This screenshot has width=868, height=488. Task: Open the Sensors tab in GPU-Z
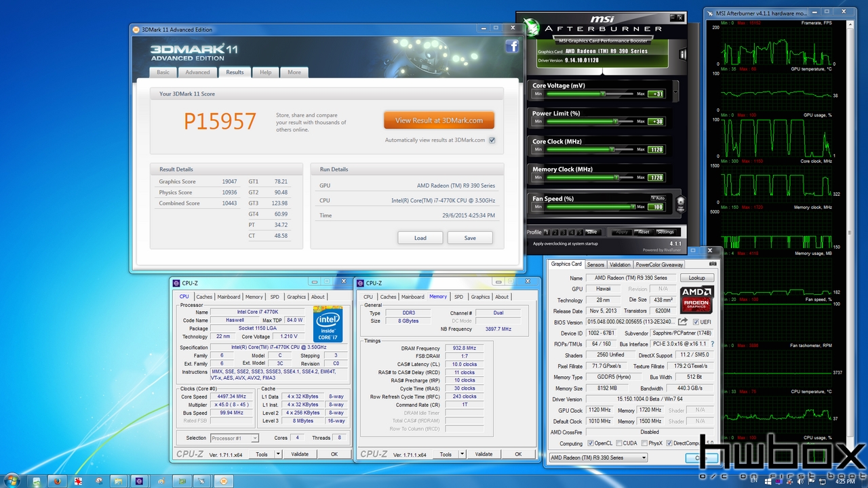(x=595, y=264)
